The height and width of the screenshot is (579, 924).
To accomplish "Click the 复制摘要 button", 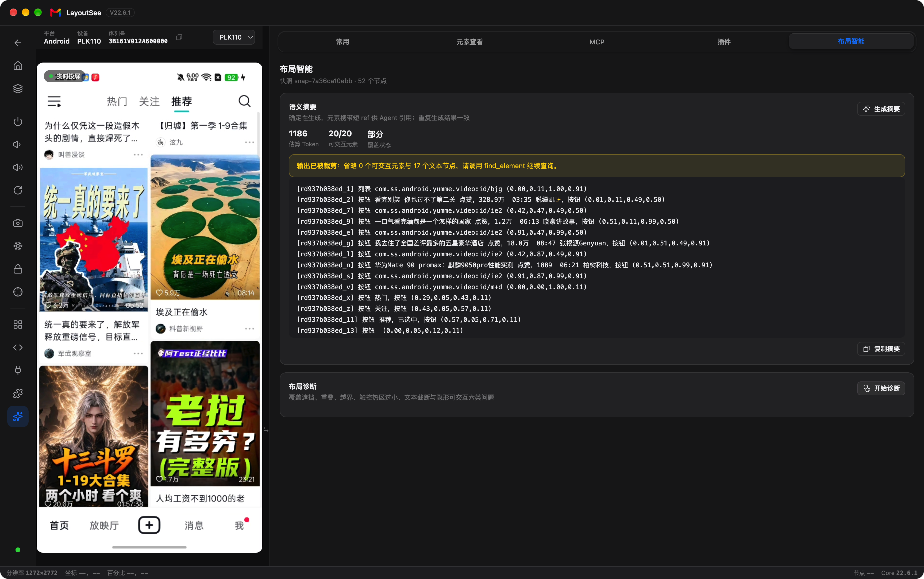I will click(x=881, y=349).
